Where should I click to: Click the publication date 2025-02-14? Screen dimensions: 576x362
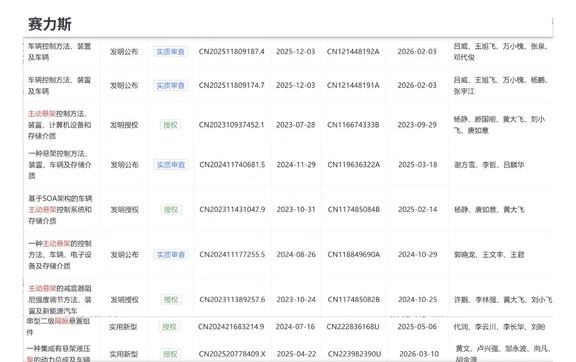(x=418, y=209)
